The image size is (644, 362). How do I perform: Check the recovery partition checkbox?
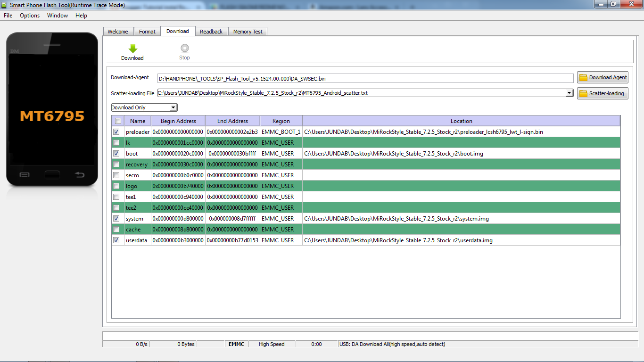pos(116,165)
